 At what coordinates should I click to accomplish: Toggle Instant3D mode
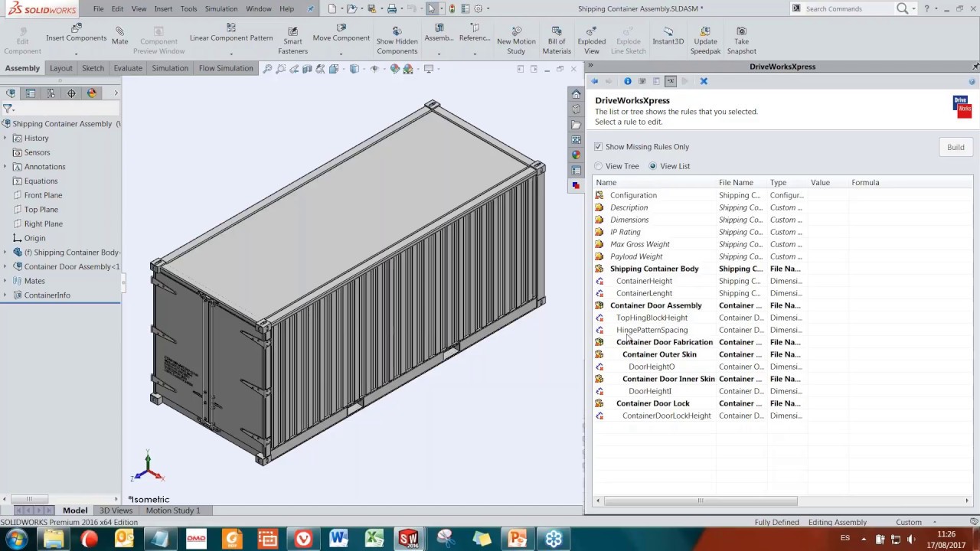click(x=668, y=36)
